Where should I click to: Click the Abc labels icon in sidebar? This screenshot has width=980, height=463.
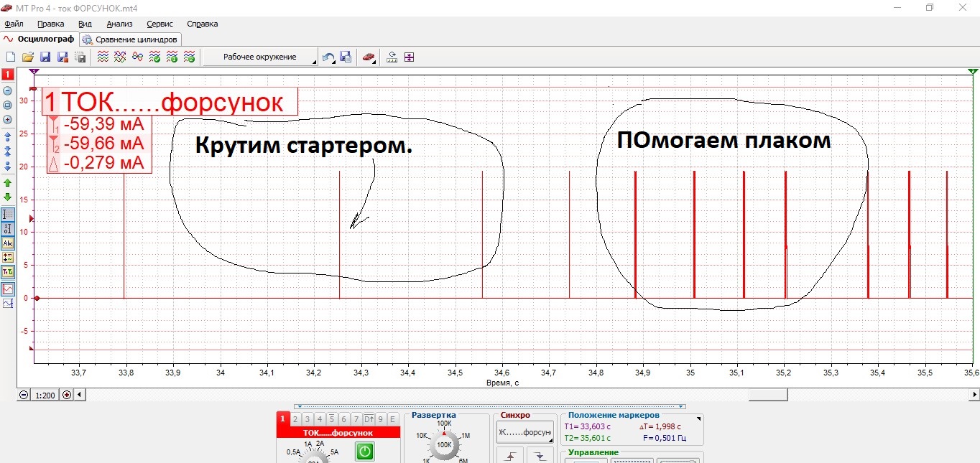[x=8, y=243]
